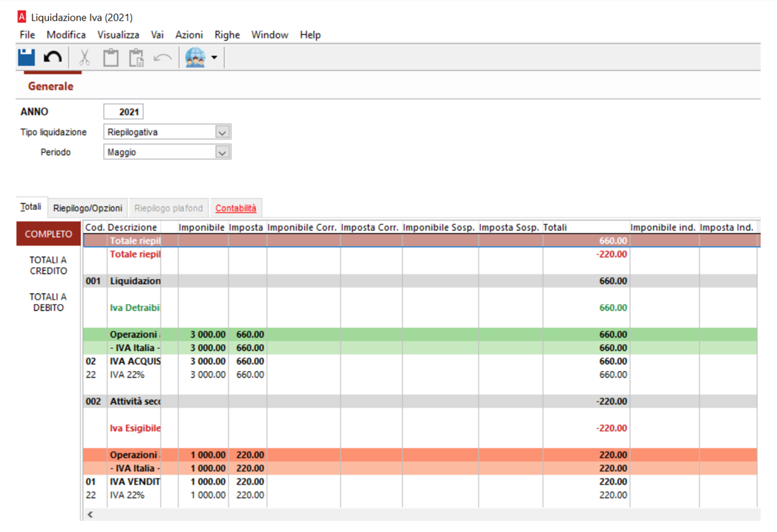The height and width of the screenshot is (532, 777).
Task: Click the green Iva Detraibi row
Action: pos(420,308)
